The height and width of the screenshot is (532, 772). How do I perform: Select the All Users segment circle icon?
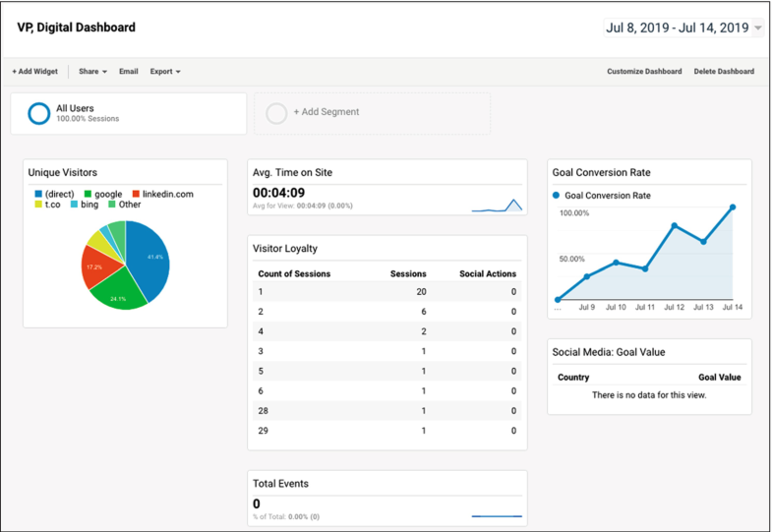39,113
